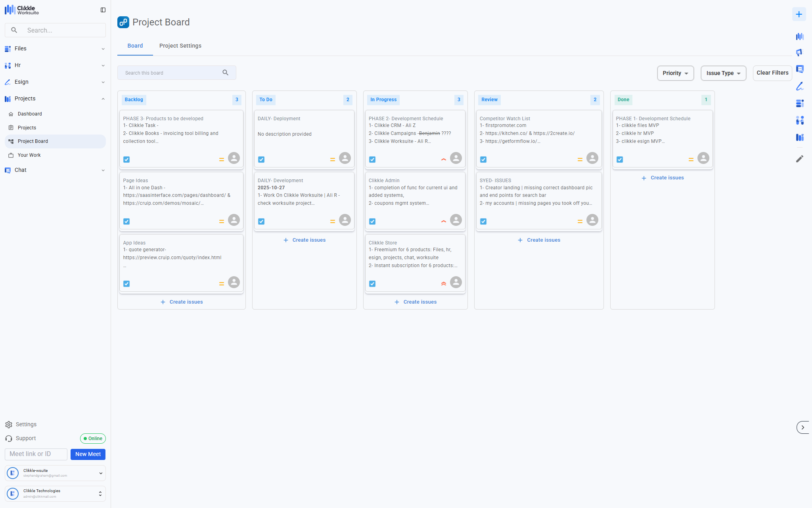Click the pencil edit icon in right rail
The height and width of the screenshot is (508, 812).
pos(800,159)
